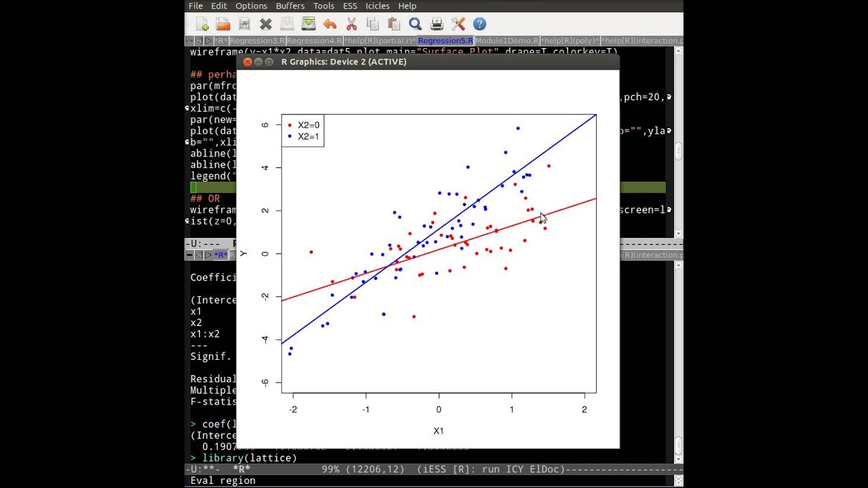
Task: Click the 'Eval region' echo area message
Action: pyautogui.click(x=222, y=481)
